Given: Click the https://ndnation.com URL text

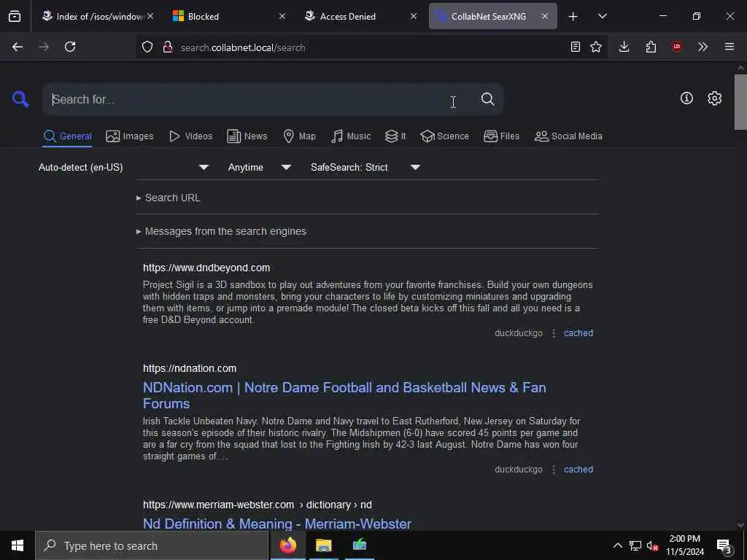Looking at the screenshot, I should (x=190, y=368).
